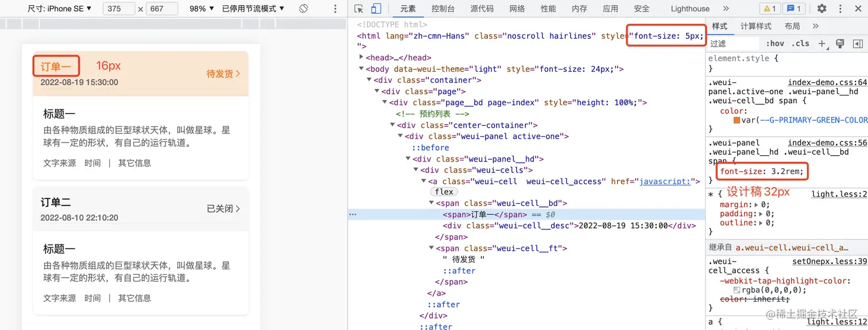Screen dimensions: 868x330
Task: Switch to the 控制台 tab
Action: tap(443, 9)
